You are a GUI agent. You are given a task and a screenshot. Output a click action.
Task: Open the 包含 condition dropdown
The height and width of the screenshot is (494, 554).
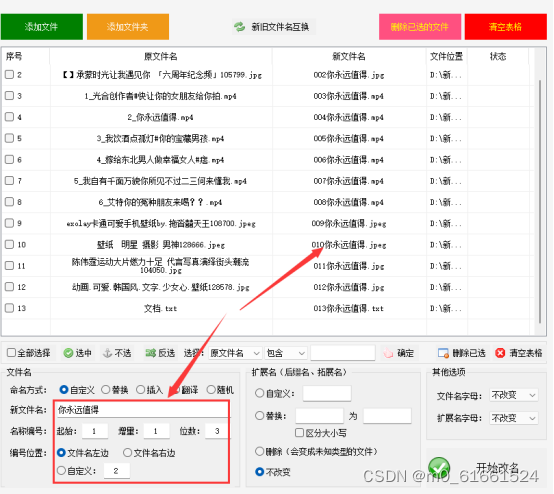click(285, 353)
